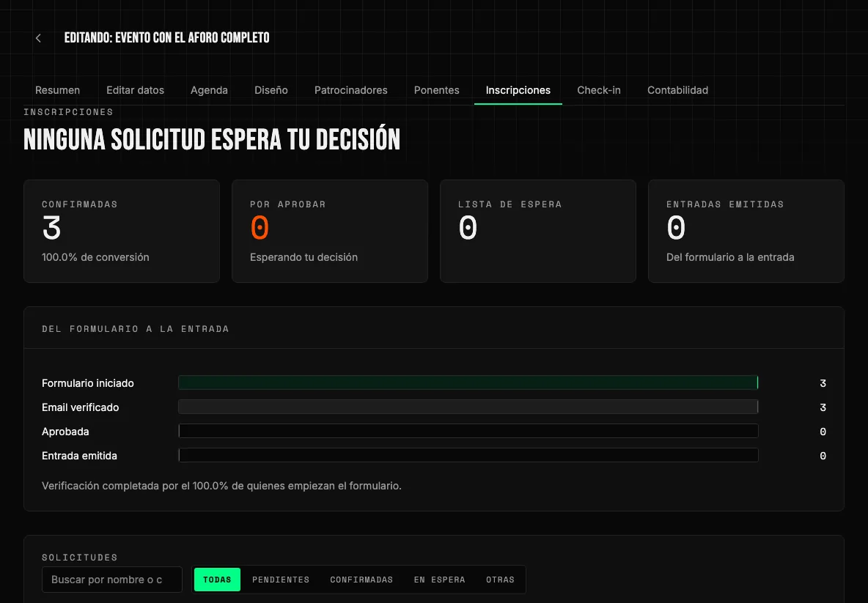
Task: Go back using the left chevron arrow
Action: point(38,38)
